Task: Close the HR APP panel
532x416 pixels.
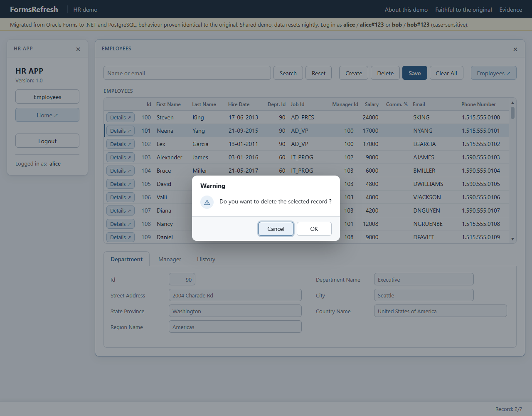Action: coord(78,49)
